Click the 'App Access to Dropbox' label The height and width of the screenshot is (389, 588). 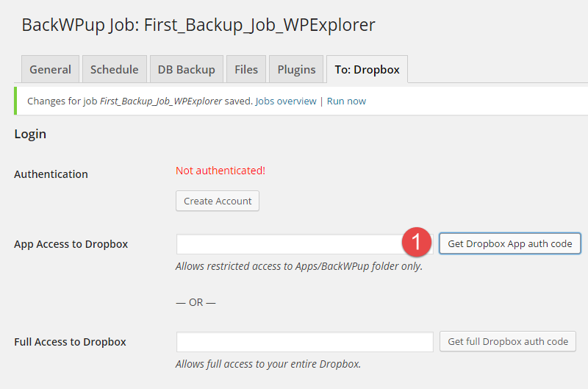[71, 244]
